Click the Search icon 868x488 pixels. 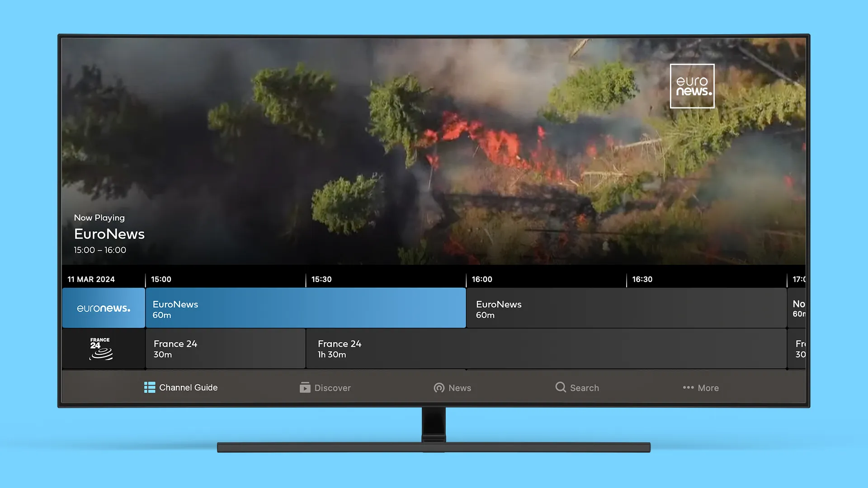(560, 387)
